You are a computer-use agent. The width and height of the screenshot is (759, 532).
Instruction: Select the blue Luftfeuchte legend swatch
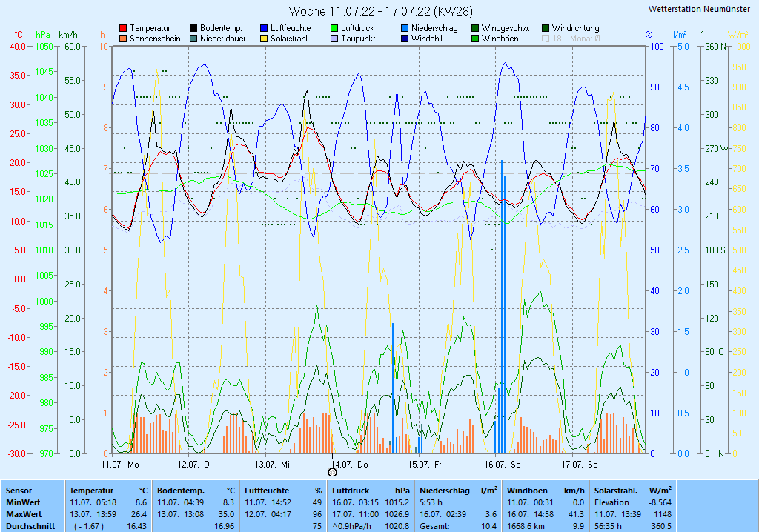pyautogui.click(x=264, y=29)
